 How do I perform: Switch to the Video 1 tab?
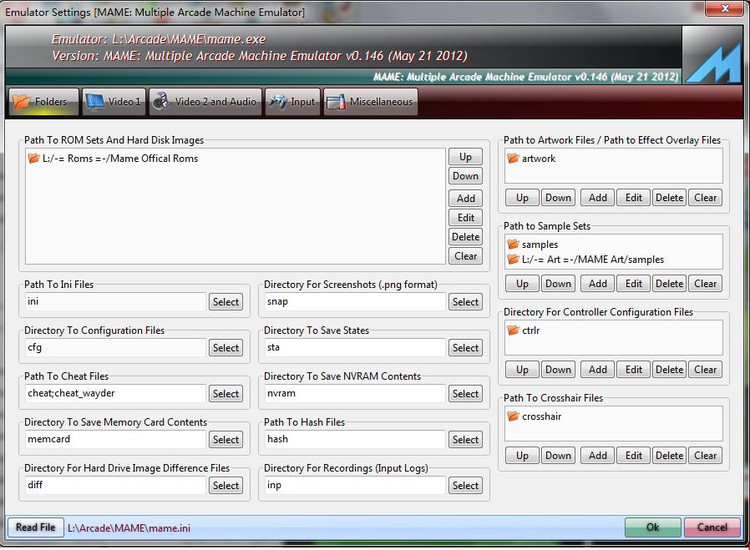pyautogui.click(x=113, y=101)
